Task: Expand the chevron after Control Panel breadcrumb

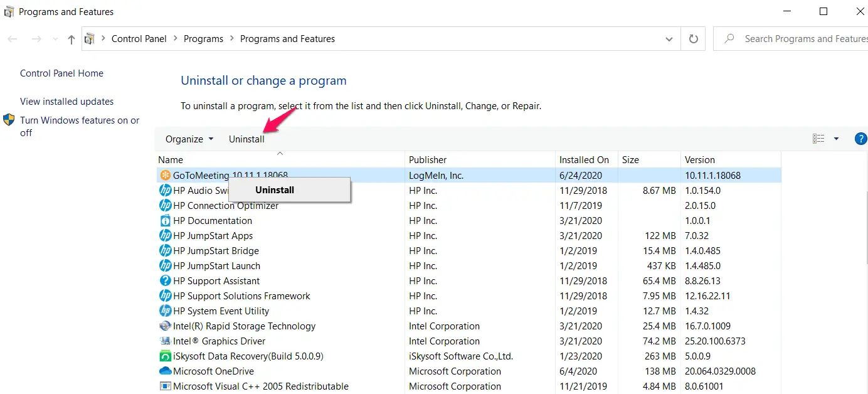Action: click(x=176, y=39)
